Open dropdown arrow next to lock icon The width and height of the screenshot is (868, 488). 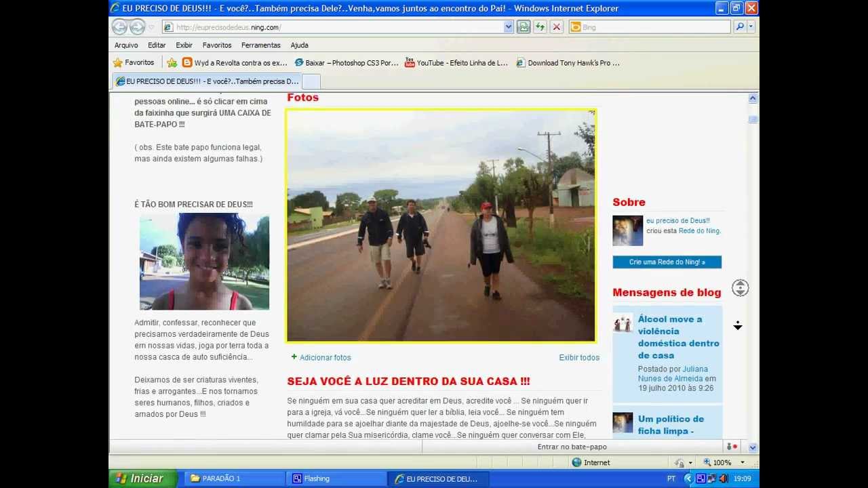tap(690, 462)
